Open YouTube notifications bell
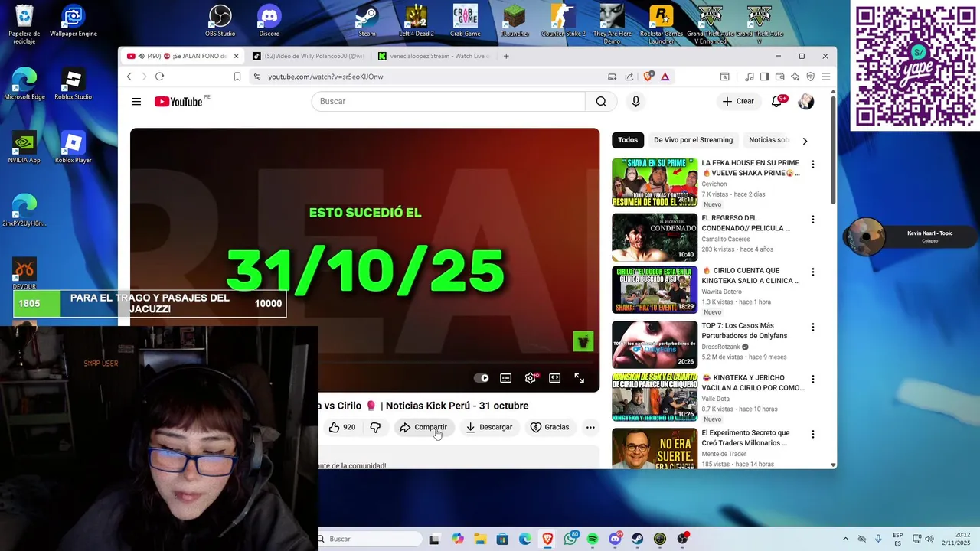 (776, 102)
